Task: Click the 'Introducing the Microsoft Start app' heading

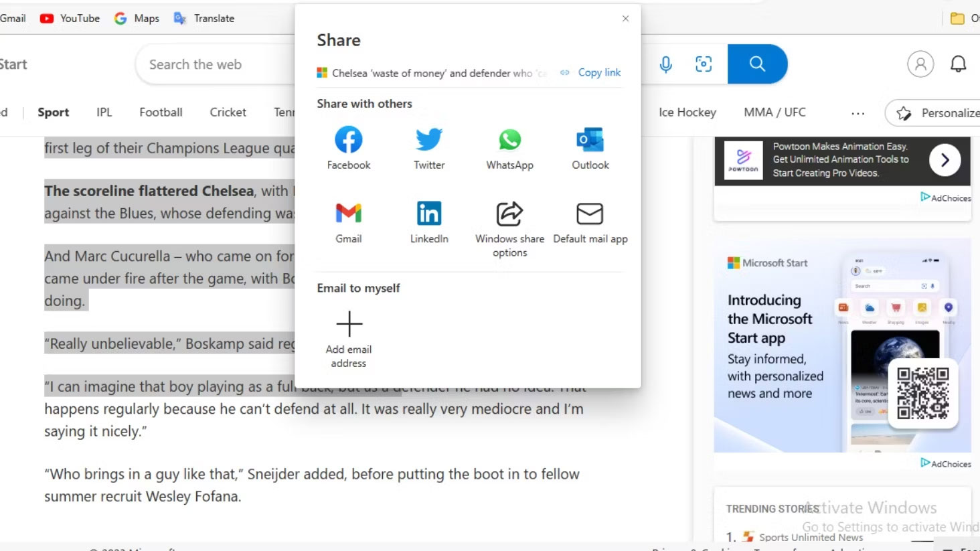Action: tap(770, 319)
